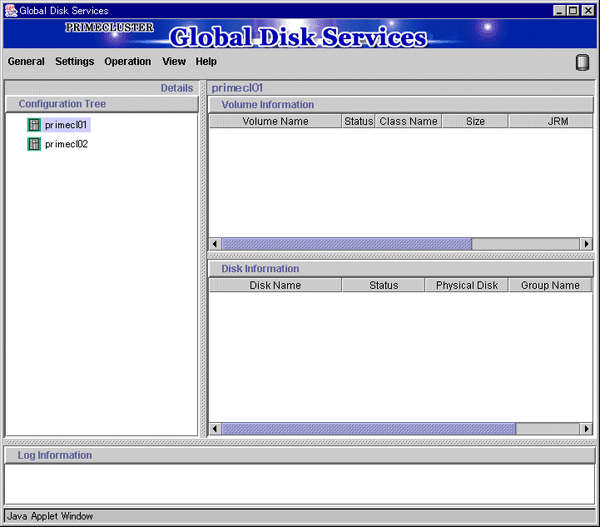Click the Volume Information scrollbar right arrow
Screen dimensions: 600x527
(586, 244)
